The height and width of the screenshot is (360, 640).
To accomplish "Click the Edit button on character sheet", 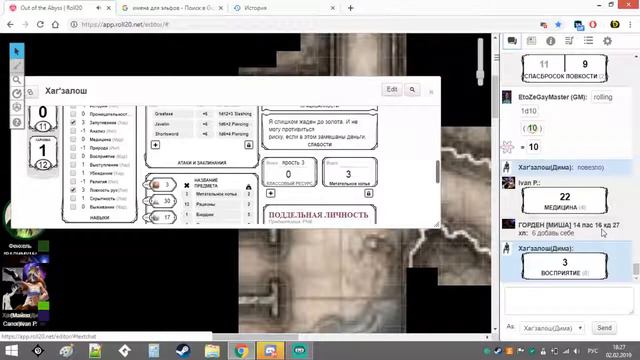I will pos(392,89).
